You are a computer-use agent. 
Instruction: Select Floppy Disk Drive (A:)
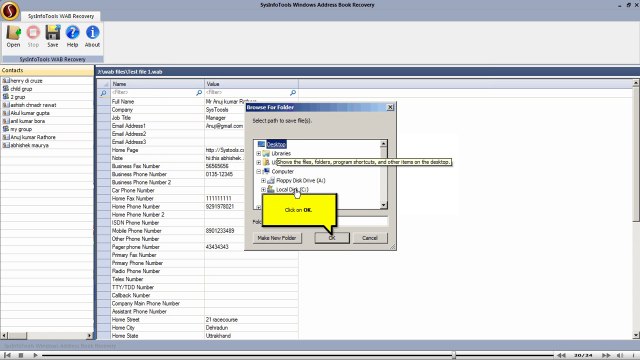pos(300,180)
